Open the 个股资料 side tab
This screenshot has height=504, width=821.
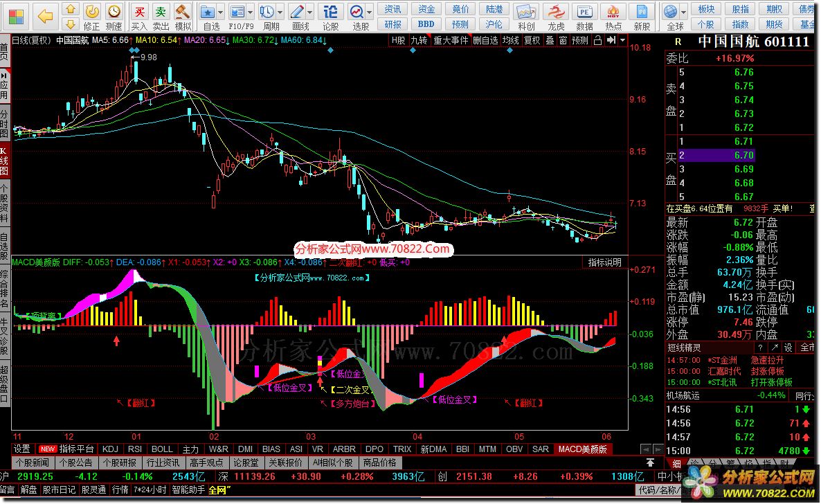coord(4,204)
